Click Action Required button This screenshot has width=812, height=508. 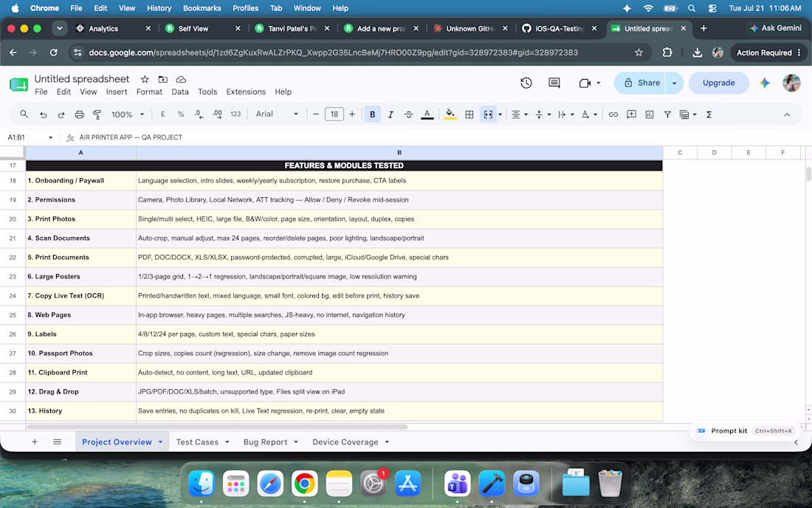(768, 52)
